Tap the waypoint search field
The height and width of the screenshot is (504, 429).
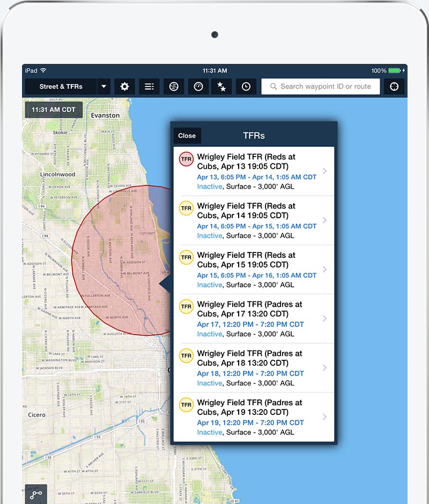320,86
